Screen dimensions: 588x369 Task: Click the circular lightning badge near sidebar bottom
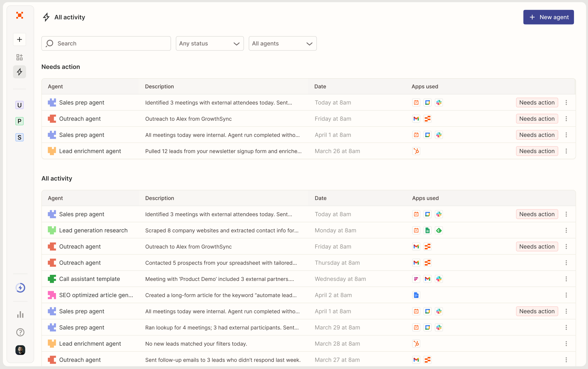pos(20,288)
